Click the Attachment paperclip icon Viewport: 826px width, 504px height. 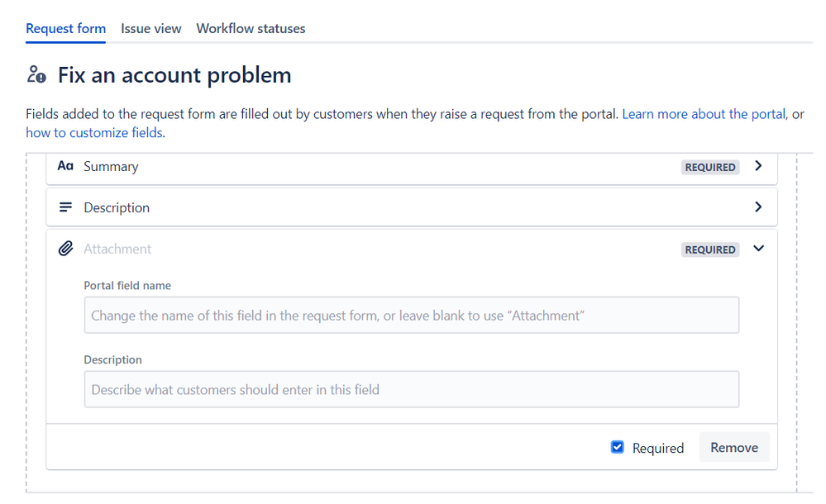tap(65, 249)
